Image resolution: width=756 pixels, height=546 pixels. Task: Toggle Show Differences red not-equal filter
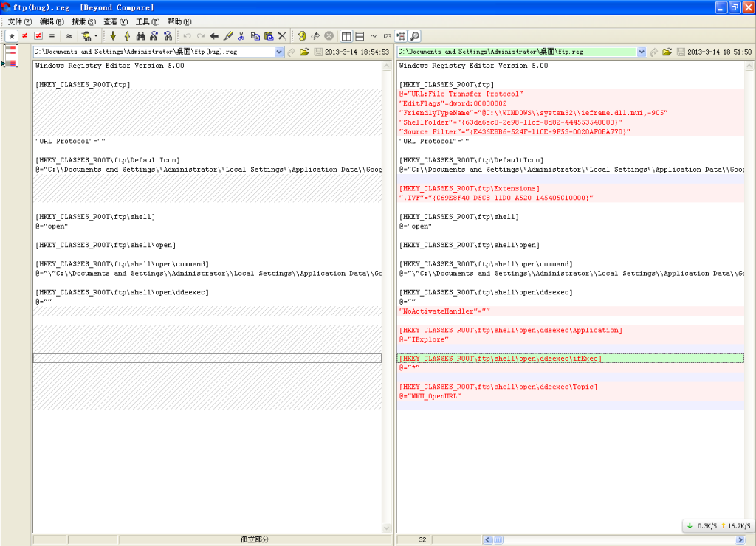point(24,35)
